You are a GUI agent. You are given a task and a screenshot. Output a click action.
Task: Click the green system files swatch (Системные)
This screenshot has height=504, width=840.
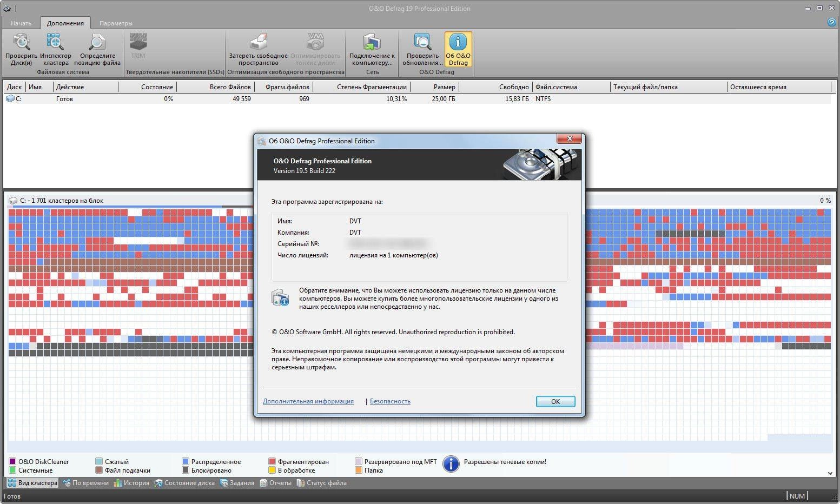click(12, 470)
